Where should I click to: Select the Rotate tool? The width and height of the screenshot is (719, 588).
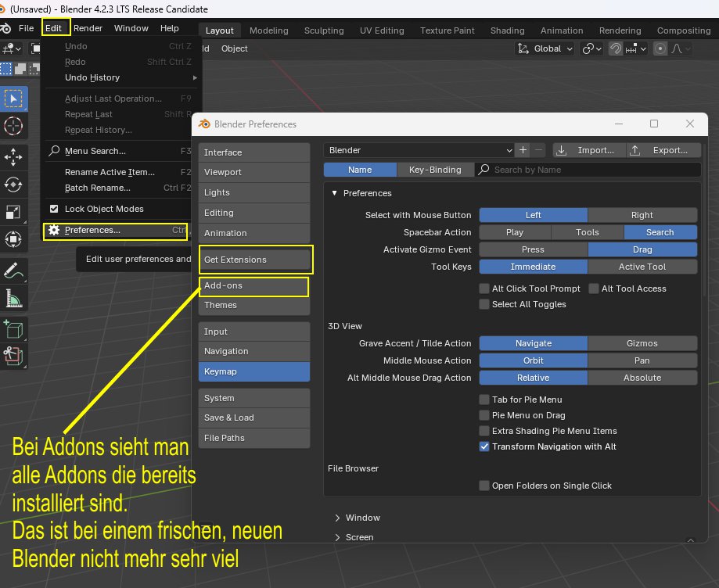13,185
